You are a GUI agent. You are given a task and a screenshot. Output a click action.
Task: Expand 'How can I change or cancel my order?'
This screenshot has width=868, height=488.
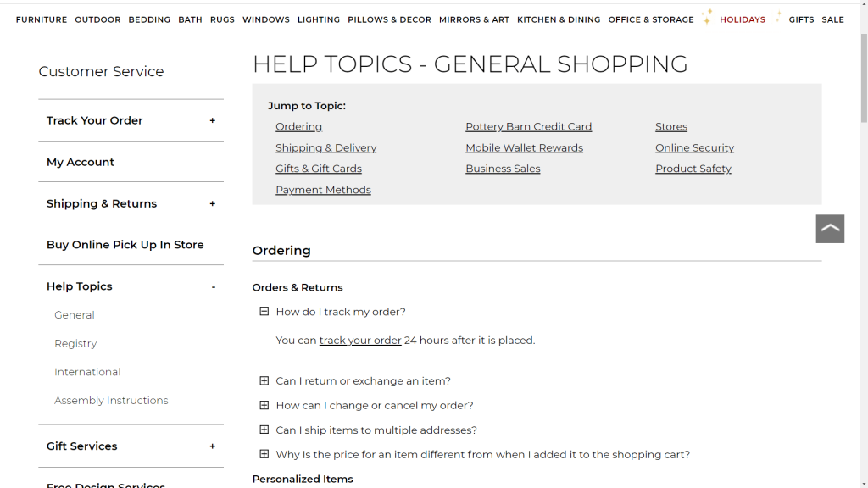pyautogui.click(x=264, y=406)
